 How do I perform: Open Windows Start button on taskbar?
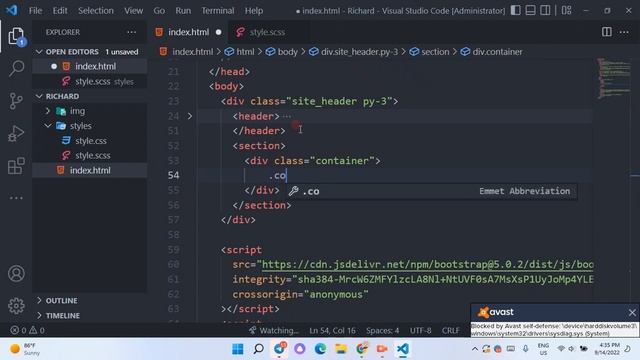click(238, 349)
